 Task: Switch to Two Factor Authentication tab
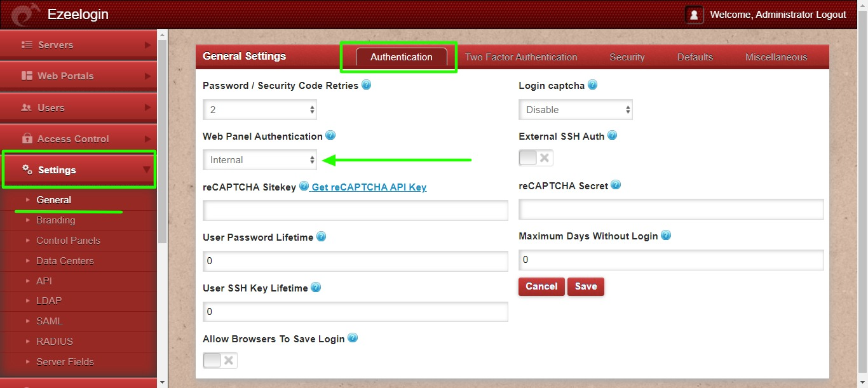(x=521, y=57)
